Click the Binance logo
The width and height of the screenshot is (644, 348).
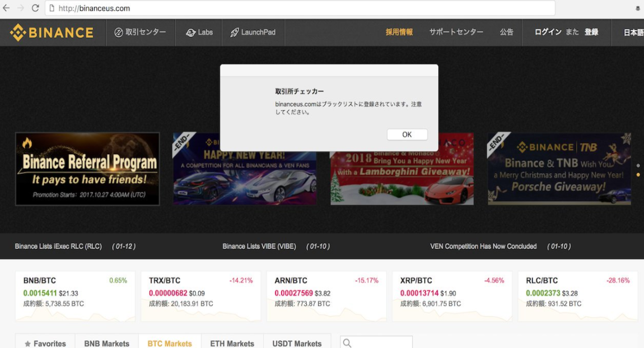click(52, 33)
